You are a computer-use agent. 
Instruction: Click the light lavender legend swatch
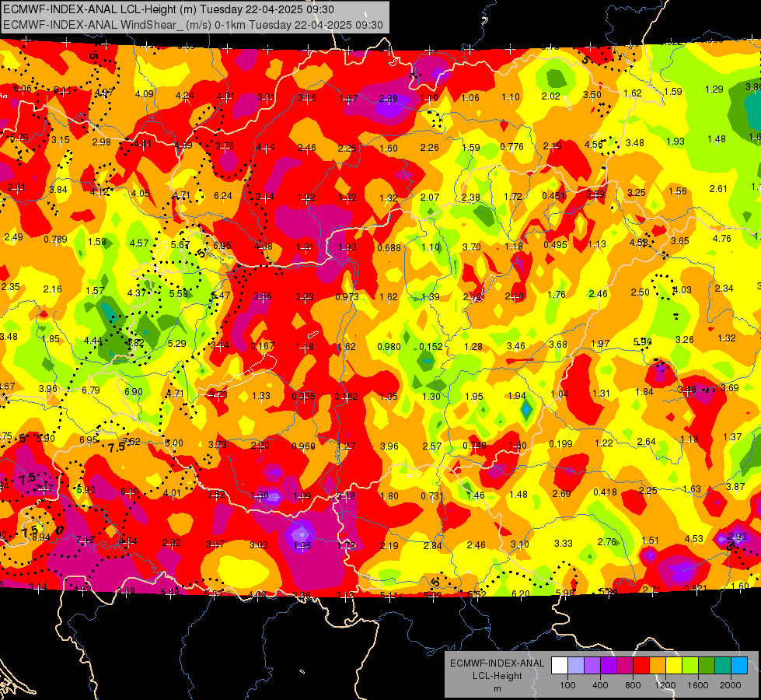tap(576, 666)
